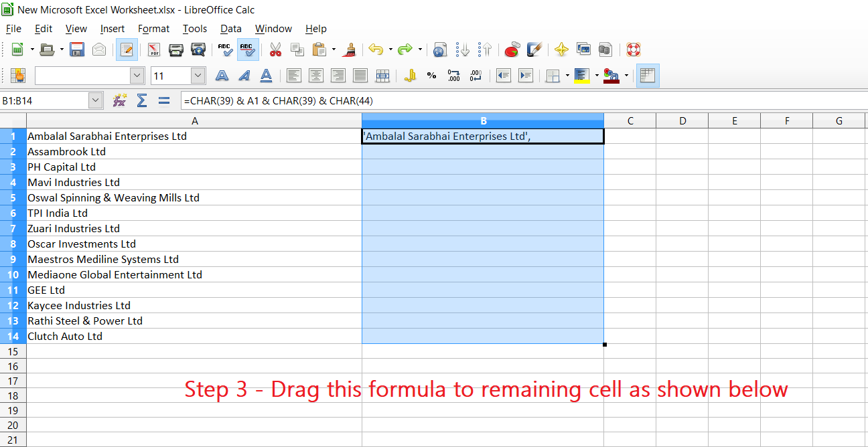
Task: Toggle Edit File mode
Action: click(x=127, y=50)
